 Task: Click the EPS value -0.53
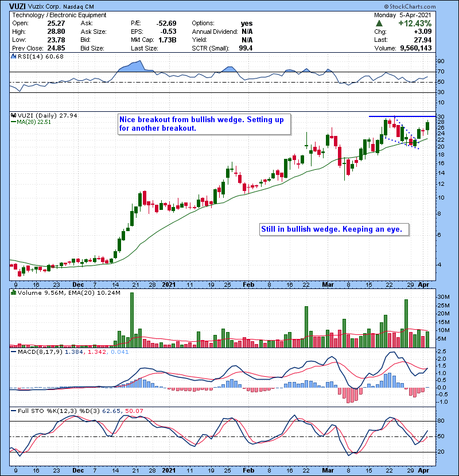169,32
